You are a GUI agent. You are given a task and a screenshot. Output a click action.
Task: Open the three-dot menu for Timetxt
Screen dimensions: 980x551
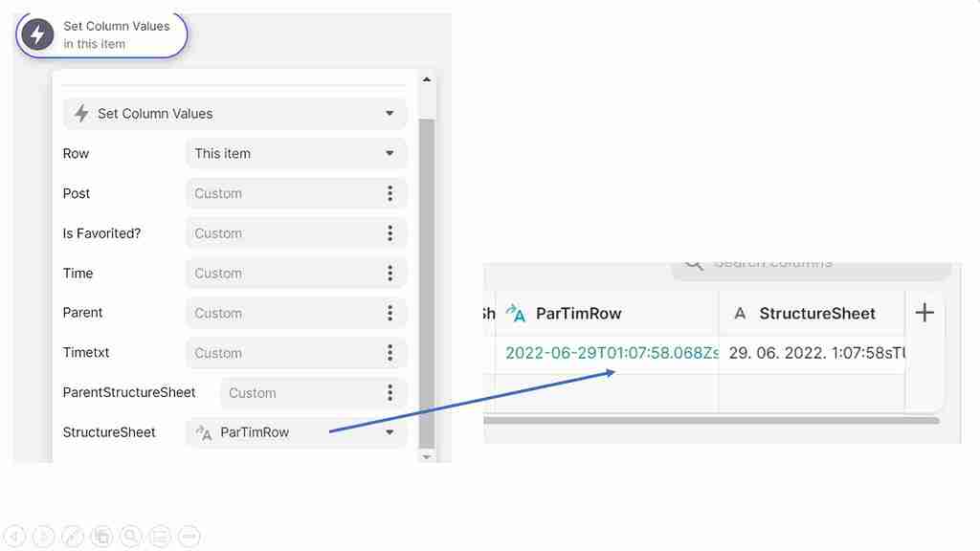pyautogui.click(x=390, y=353)
